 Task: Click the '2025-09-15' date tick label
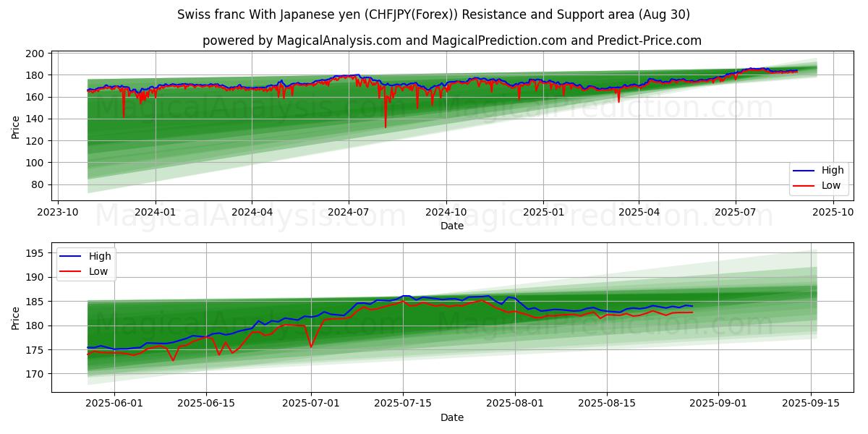[x=809, y=403]
